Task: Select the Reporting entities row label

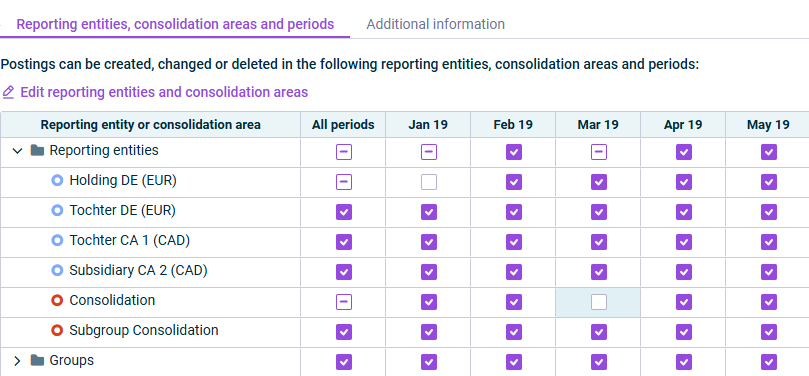Action: pyautogui.click(x=104, y=151)
